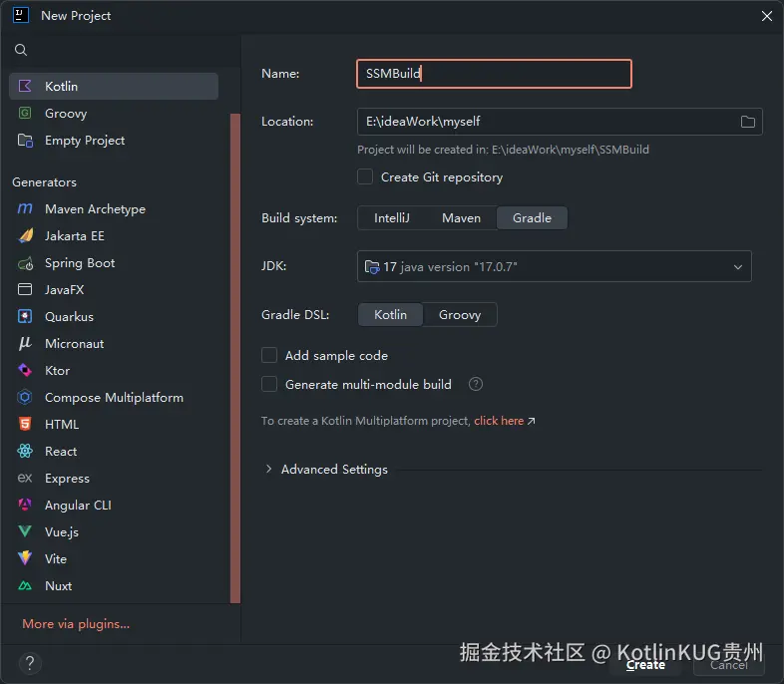Set build system to Gradle
Screen dimensions: 784x684
(532, 217)
